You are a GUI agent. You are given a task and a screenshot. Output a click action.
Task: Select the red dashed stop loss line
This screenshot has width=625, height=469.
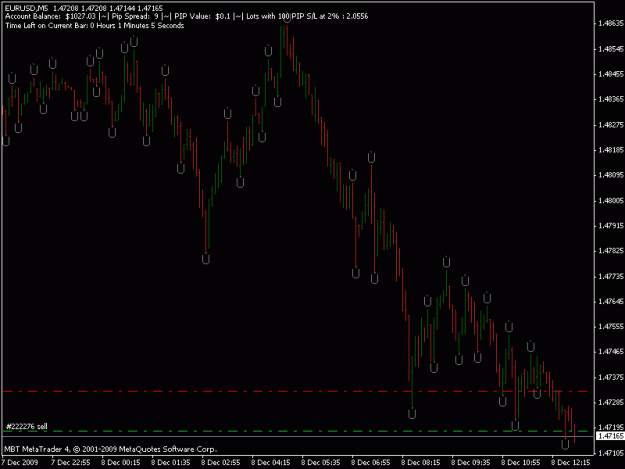pyautogui.click(x=295, y=391)
